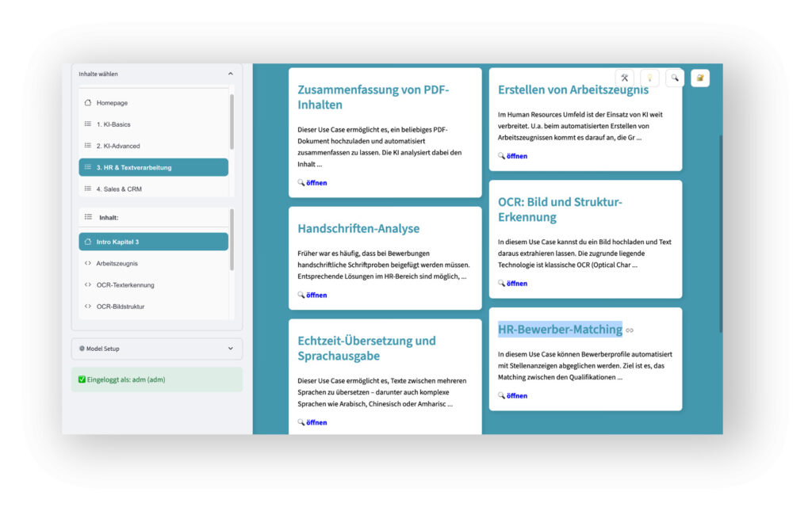Click magnifier icon in Erstellen von Arbeitszeugnis card
This screenshot has width=812, height=511.
[501, 156]
